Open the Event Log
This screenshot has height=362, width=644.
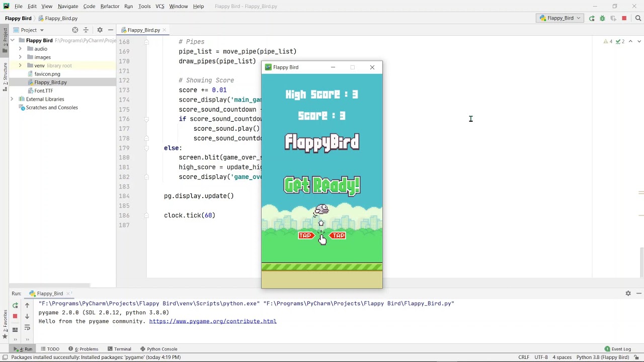(x=618, y=349)
